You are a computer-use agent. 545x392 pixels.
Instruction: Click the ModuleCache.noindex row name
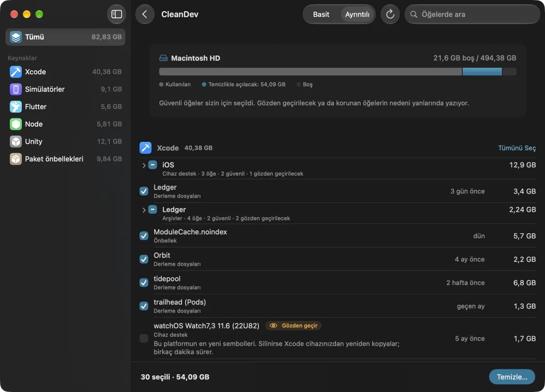[x=190, y=232]
